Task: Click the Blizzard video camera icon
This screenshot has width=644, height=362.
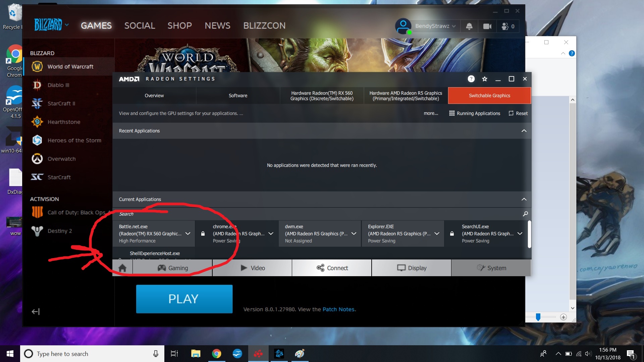Action: (x=487, y=26)
